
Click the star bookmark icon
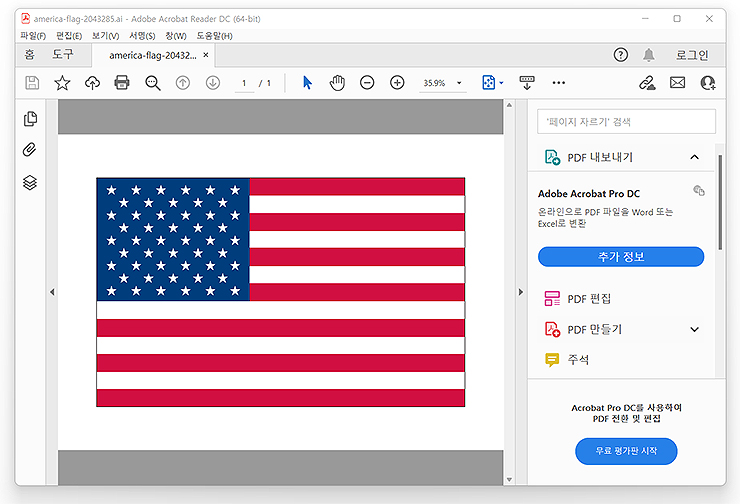(x=62, y=83)
